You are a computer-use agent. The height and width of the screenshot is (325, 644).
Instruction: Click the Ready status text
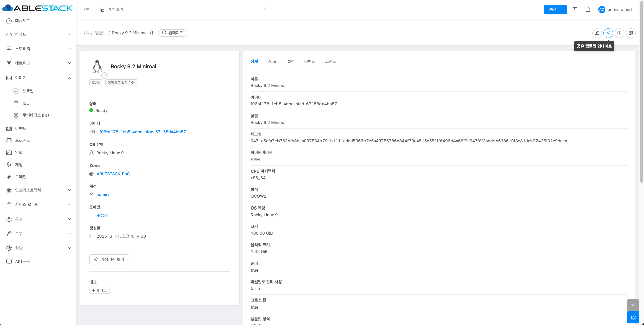[101, 111]
